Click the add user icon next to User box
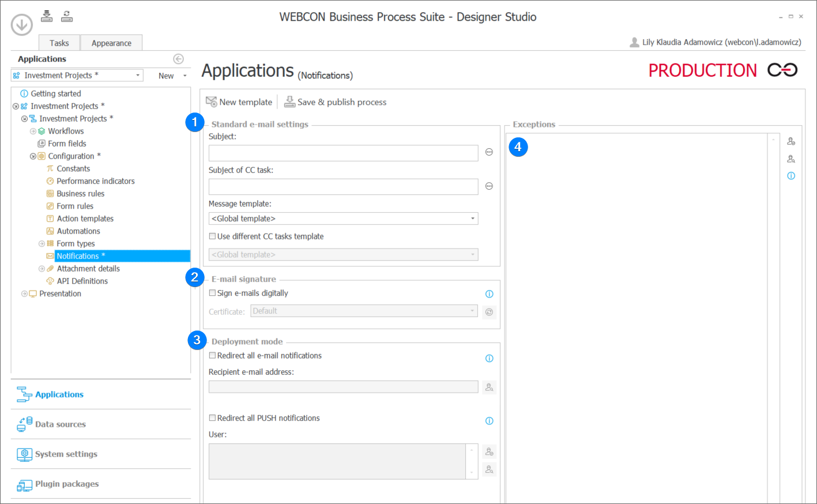The width and height of the screenshot is (817, 504). pos(489,452)
